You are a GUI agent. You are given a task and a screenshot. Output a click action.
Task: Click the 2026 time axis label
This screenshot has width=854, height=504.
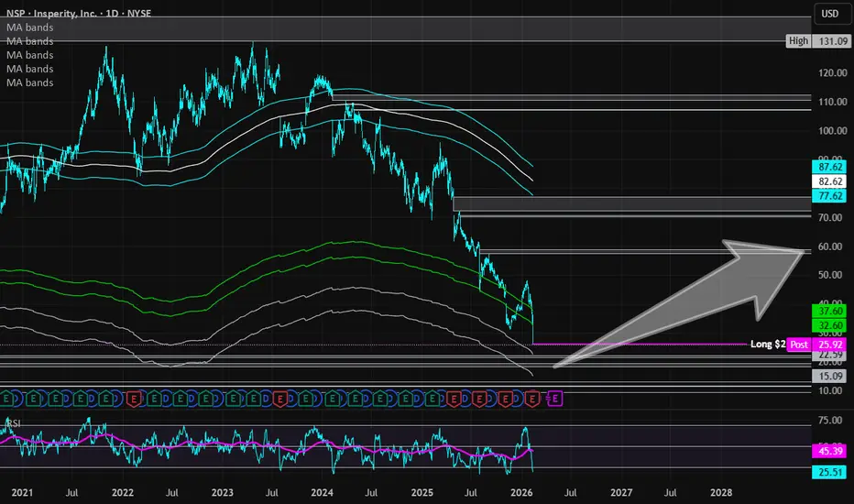point(521,493)
